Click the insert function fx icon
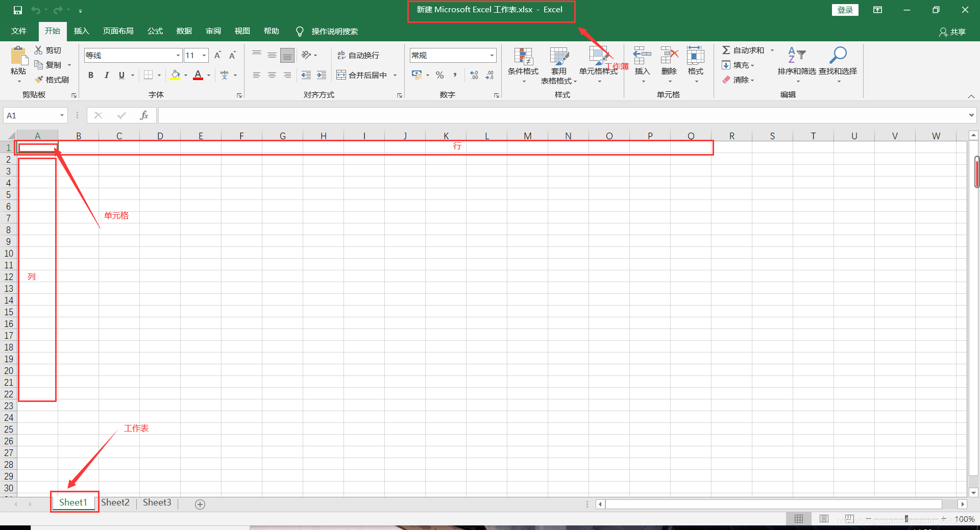This screenshot has height=530, width=980. click(144, 116)
